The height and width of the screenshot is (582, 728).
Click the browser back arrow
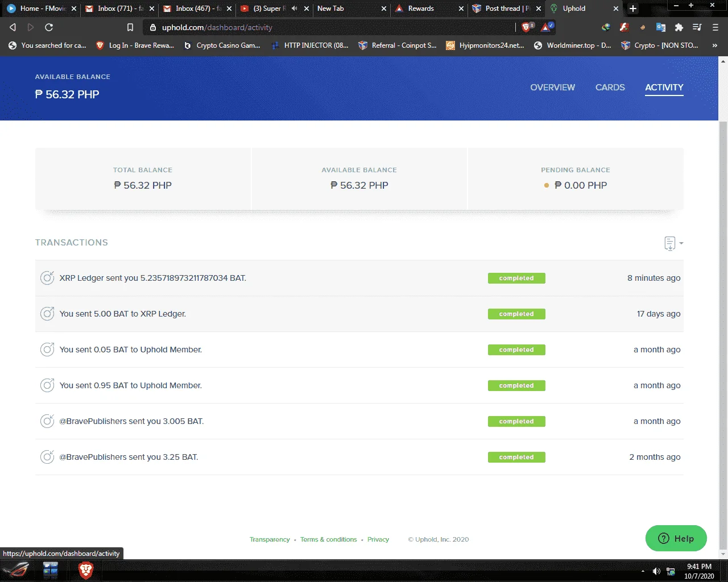coord(13,27)
